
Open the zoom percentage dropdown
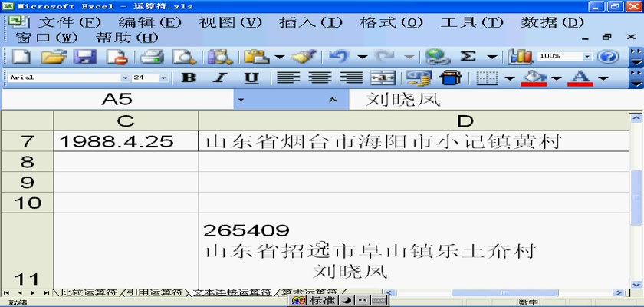click(587, 57)
